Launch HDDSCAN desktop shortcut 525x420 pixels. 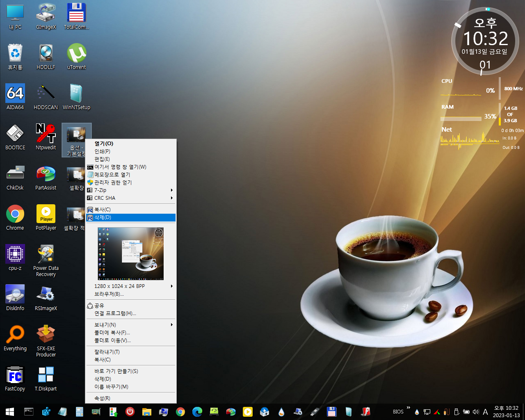pos(46,97)
